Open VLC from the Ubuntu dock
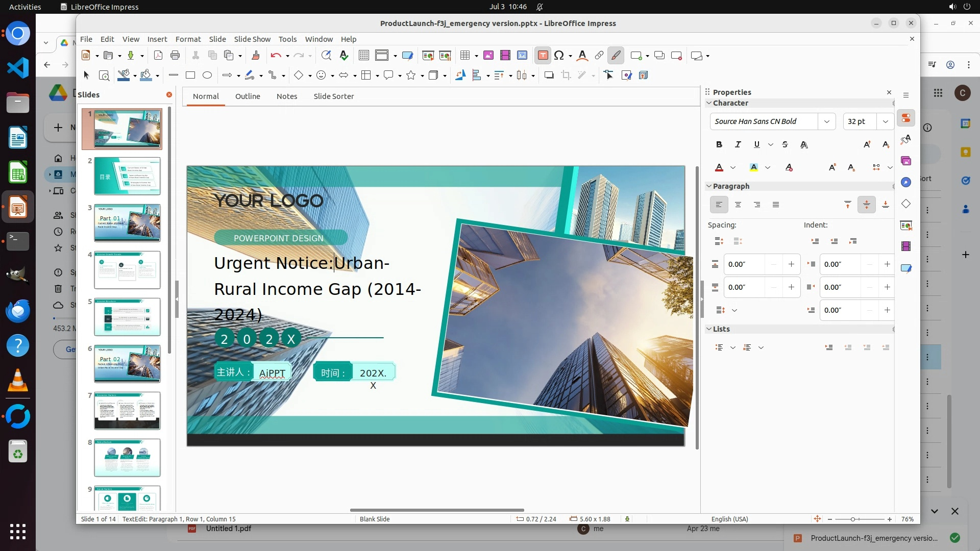This screenshot has width=980, height=551. tap(18, 381)
